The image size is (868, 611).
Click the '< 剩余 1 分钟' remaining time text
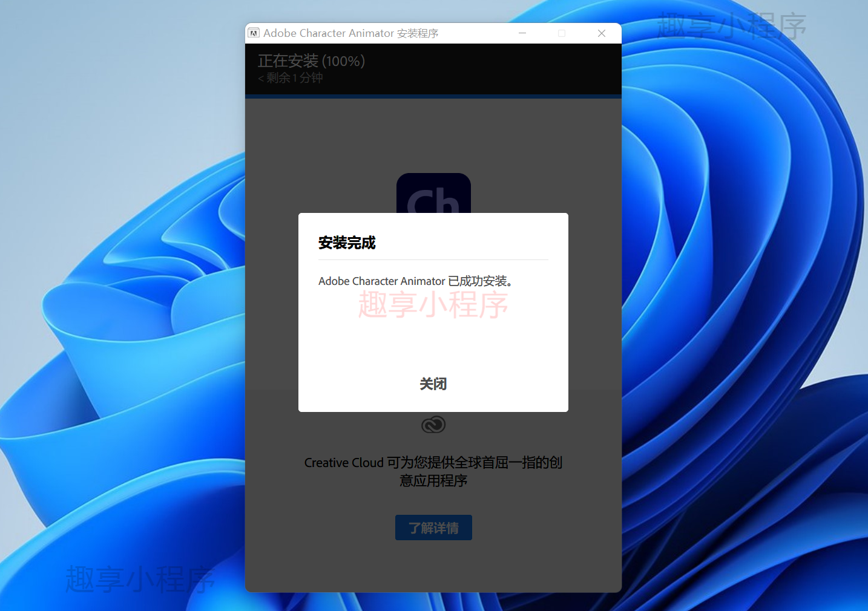[x=291, y=78]
